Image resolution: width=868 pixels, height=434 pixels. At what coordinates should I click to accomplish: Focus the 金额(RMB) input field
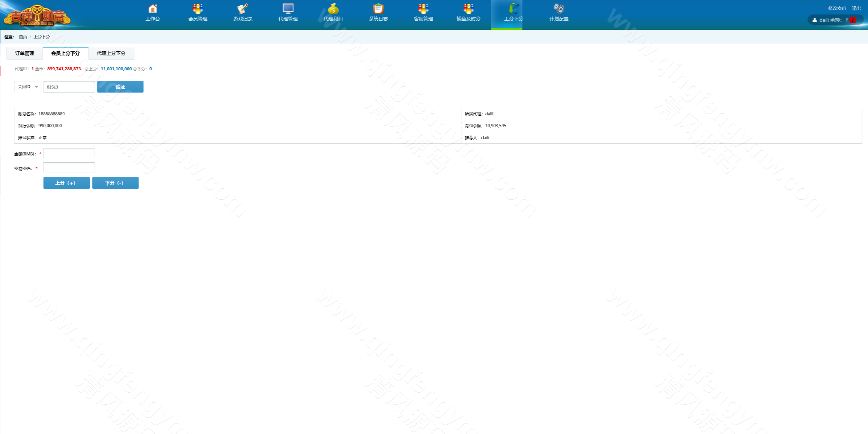pos(69,153)
